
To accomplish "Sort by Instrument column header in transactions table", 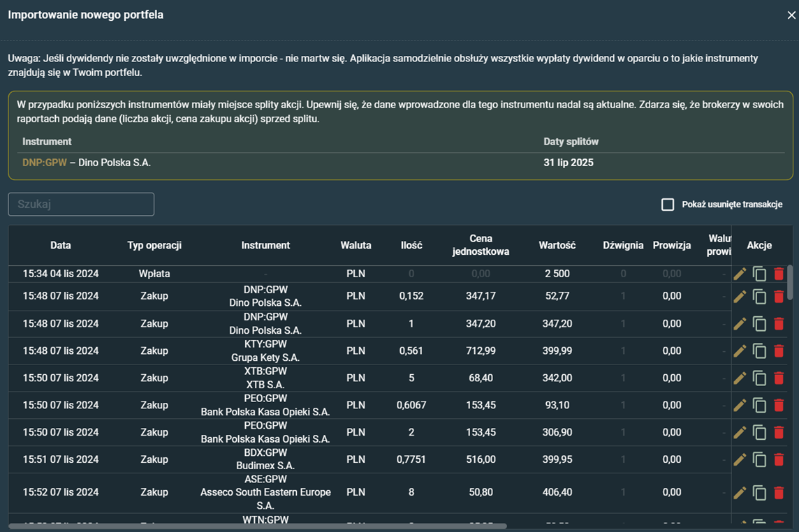I will (265, 245).
